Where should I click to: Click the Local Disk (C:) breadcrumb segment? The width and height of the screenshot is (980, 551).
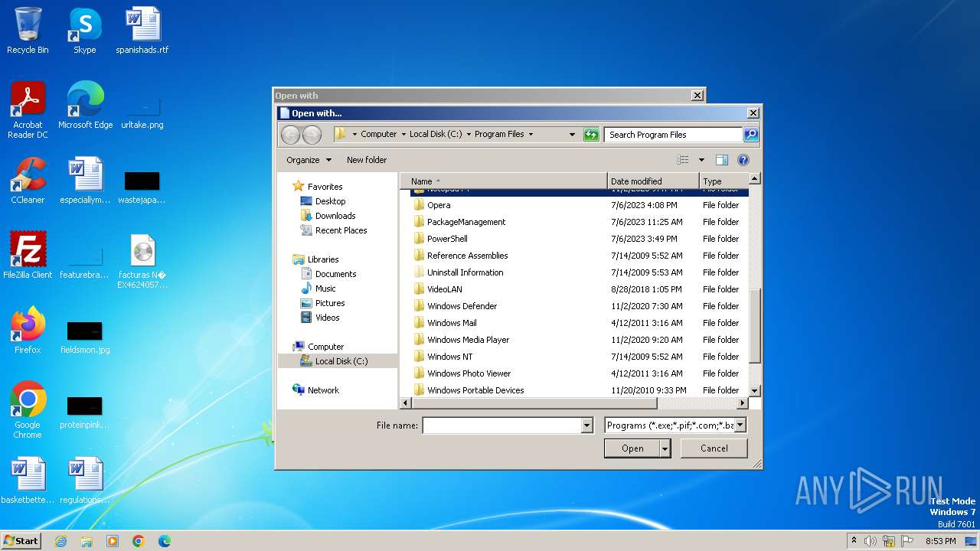(436, 134)
